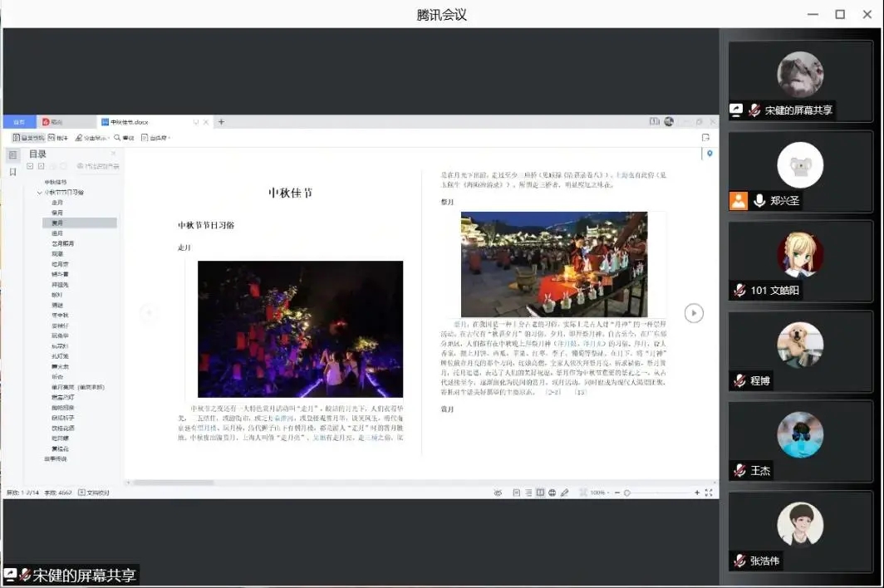Click the new tab plus button
Screen dimensions: 884x588
pyautogui.click(x=221, y=122)
